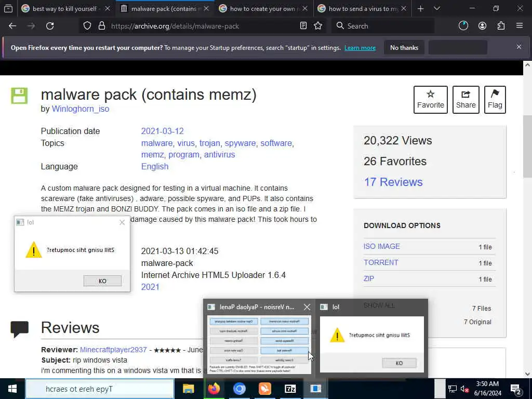Open a new tab with plus icon
The height and width of the screenshot is (399, 532).
(x=420, y=8)
